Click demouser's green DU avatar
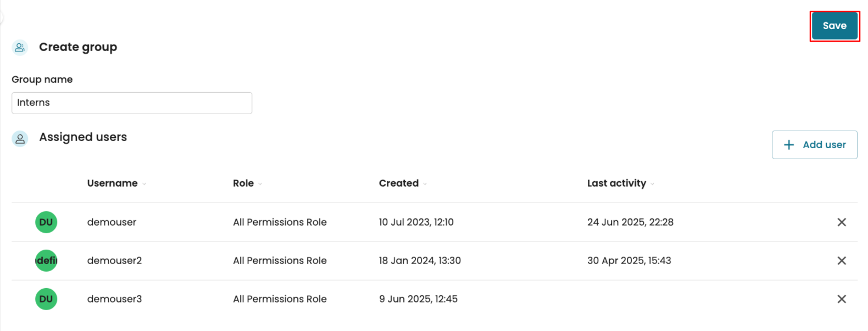The image size is (868, 331). (x=46, y=222)
